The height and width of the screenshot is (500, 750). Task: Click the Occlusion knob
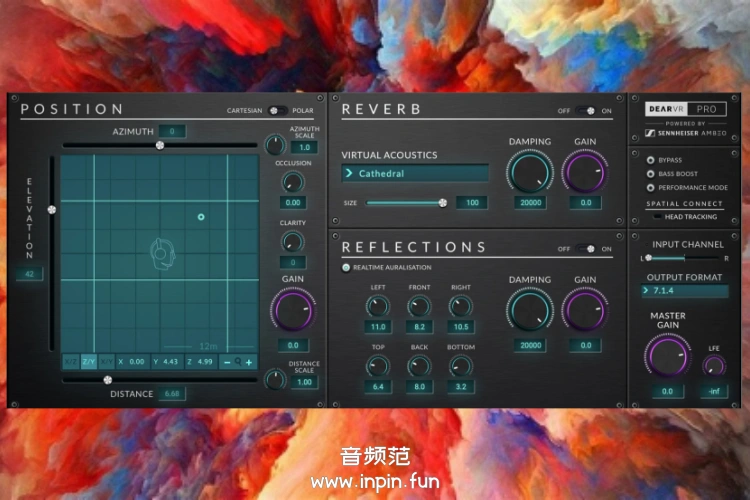point(292,181)
